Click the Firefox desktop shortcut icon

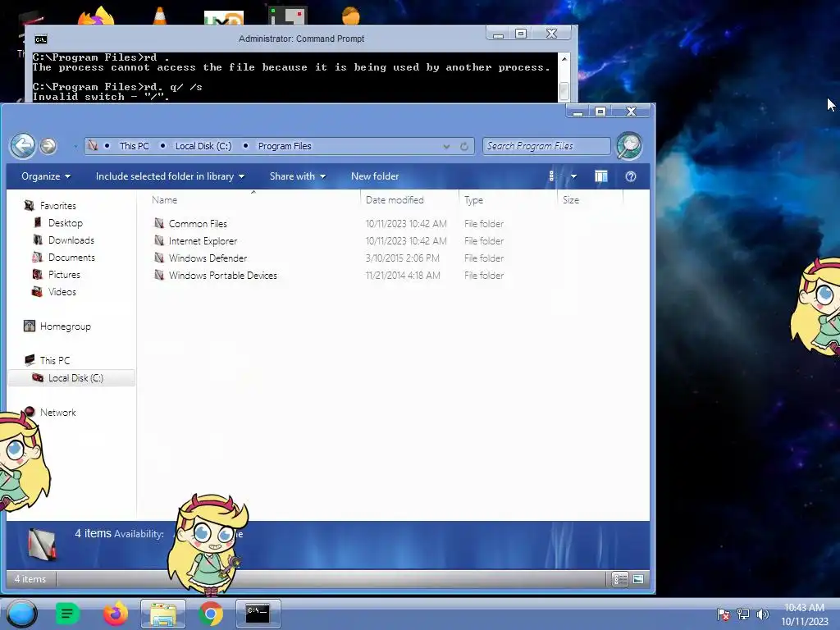coord(97,16)
